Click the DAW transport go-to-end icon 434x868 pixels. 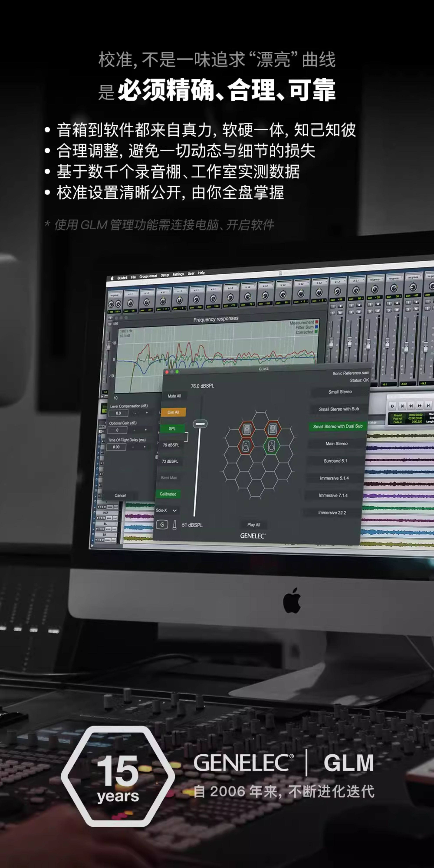tap(428, 405)
